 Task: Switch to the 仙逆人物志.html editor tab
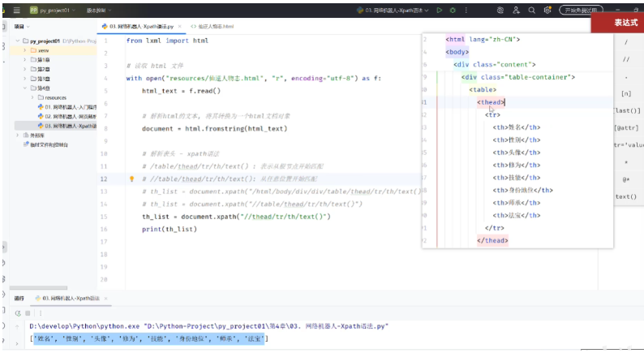(x=212, y=26)
